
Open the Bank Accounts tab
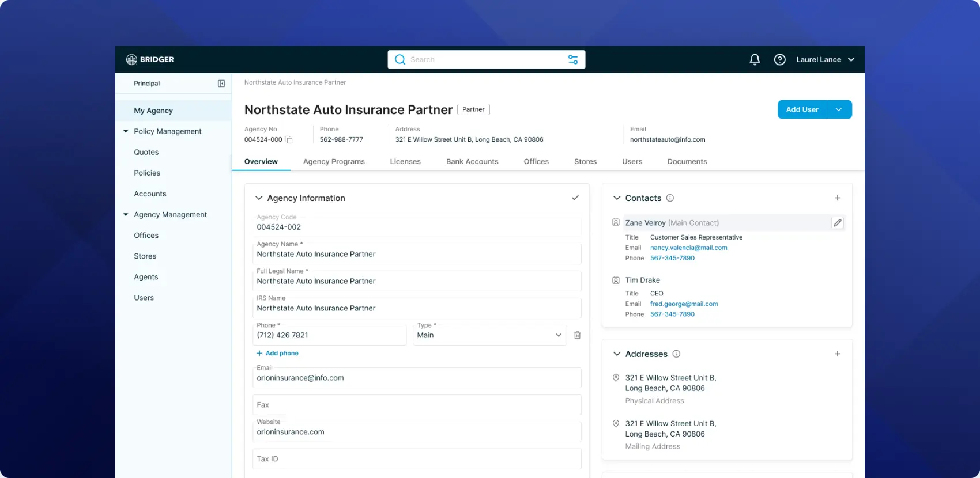(x=472, y=162)
